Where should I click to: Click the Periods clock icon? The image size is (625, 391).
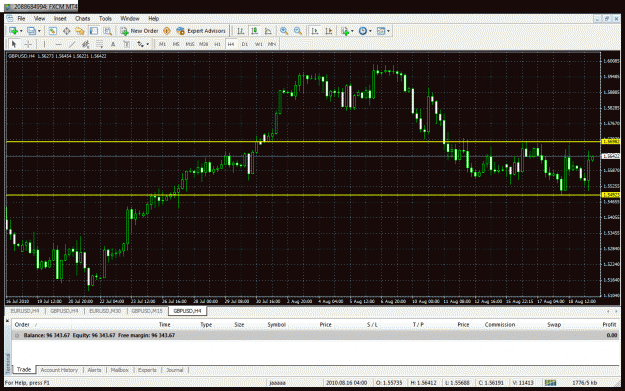(x=363, y=31)
